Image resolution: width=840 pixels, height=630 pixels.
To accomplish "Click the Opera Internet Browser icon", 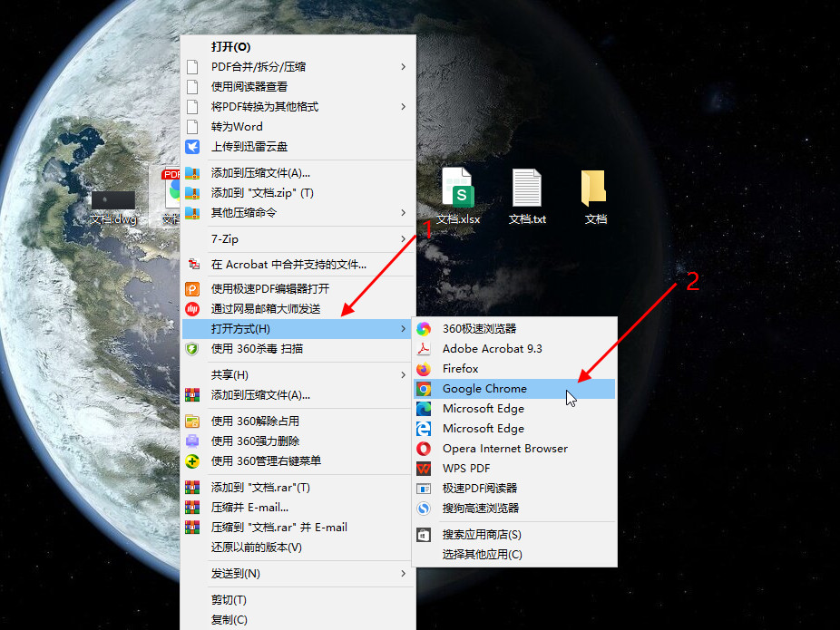I will 424,449.
